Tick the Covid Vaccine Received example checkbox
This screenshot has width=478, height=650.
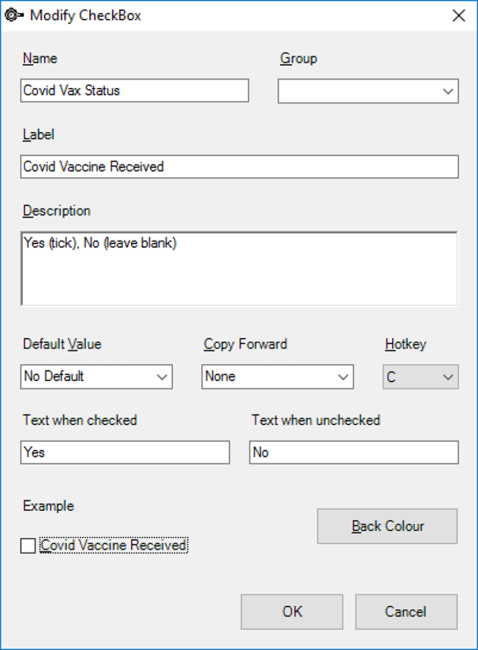coord(28,546)
